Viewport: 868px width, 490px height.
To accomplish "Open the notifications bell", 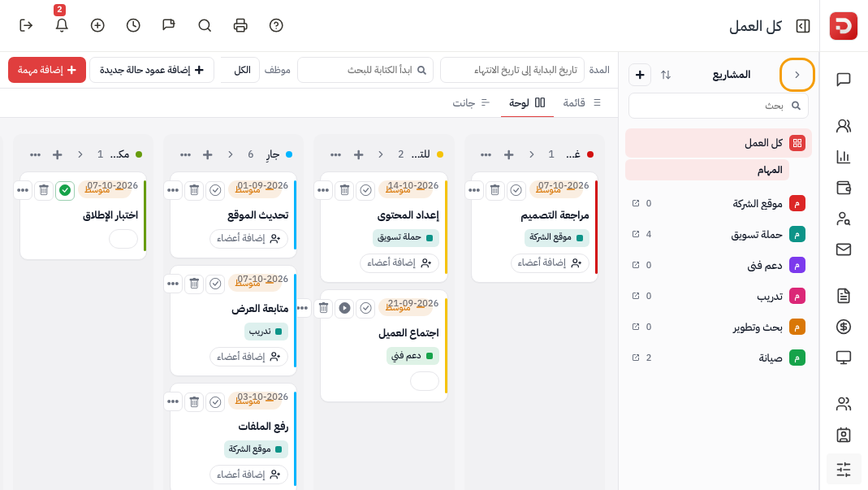I will coord(62,25).
